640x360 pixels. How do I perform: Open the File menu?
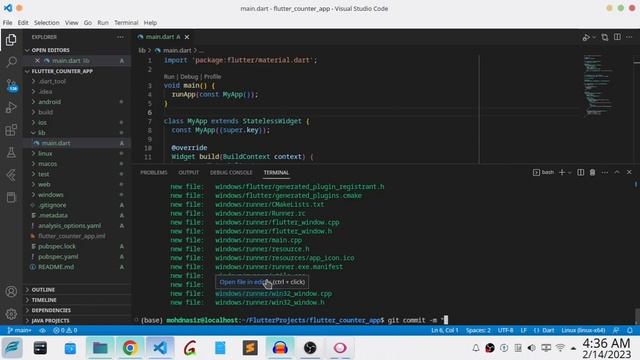(x=7, y=22)
